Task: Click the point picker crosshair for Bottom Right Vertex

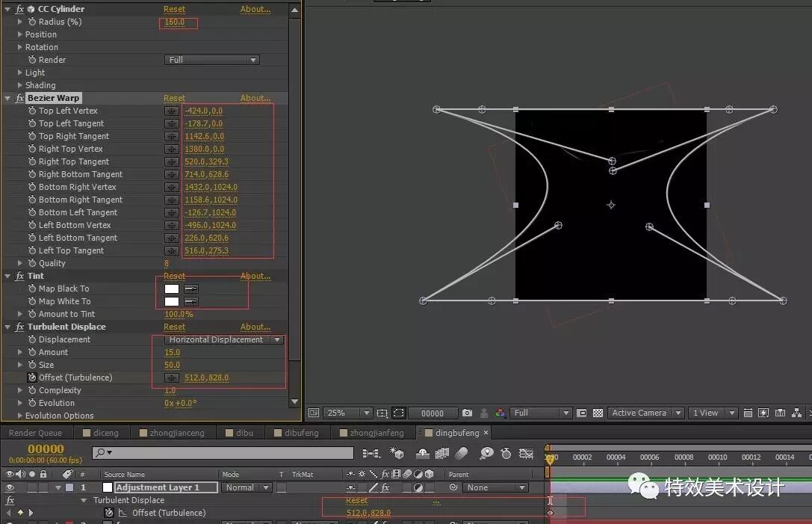Action: point(171,187)
